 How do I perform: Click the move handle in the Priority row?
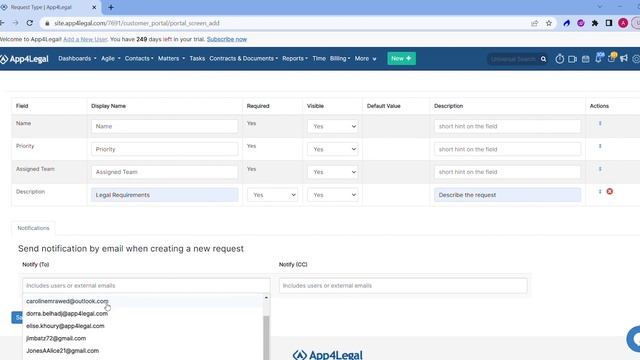(600, 146)
